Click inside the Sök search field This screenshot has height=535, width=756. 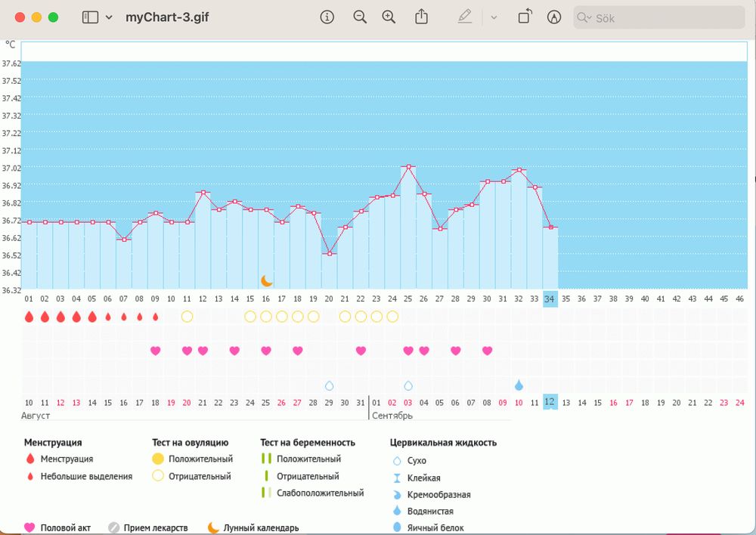coord(665,17)
